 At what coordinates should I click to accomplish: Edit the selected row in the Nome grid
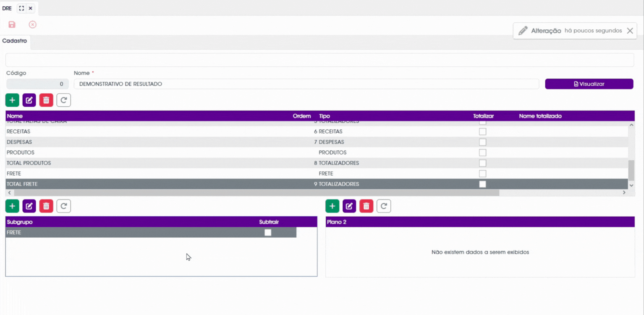(x=29, y=100)
